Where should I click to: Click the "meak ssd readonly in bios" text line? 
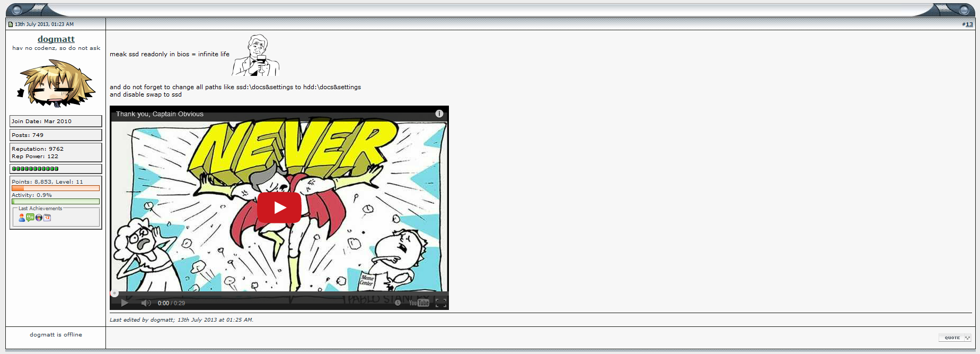click(x=170, y=54)
